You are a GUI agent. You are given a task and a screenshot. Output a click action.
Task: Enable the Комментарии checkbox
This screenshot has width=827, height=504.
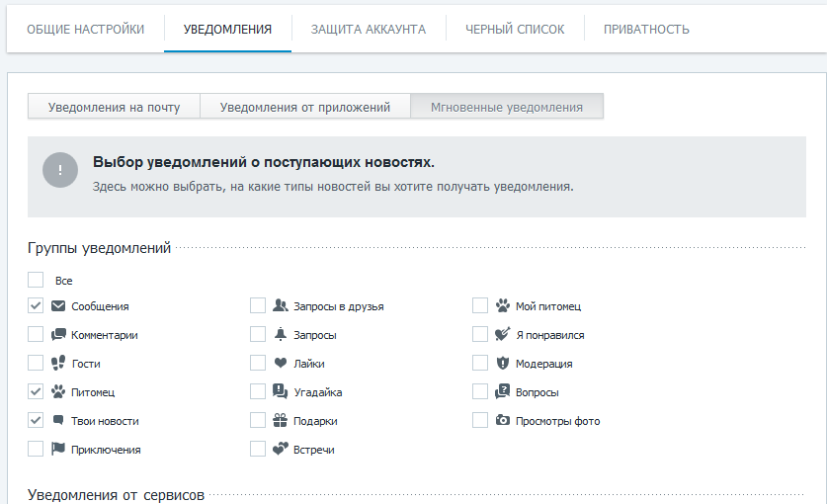coord(36,334)
